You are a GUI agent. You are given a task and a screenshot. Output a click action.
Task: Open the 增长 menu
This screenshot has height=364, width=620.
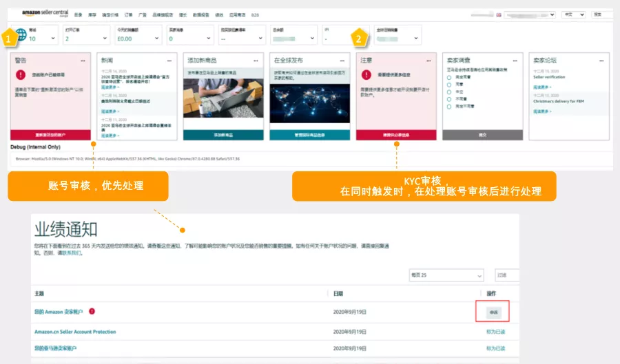[x=183, y=15]
